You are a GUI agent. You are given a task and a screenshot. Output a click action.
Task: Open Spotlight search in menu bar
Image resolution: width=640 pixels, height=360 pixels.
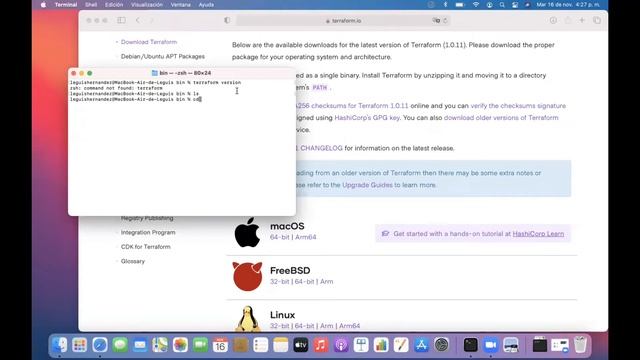click(502, 5)
